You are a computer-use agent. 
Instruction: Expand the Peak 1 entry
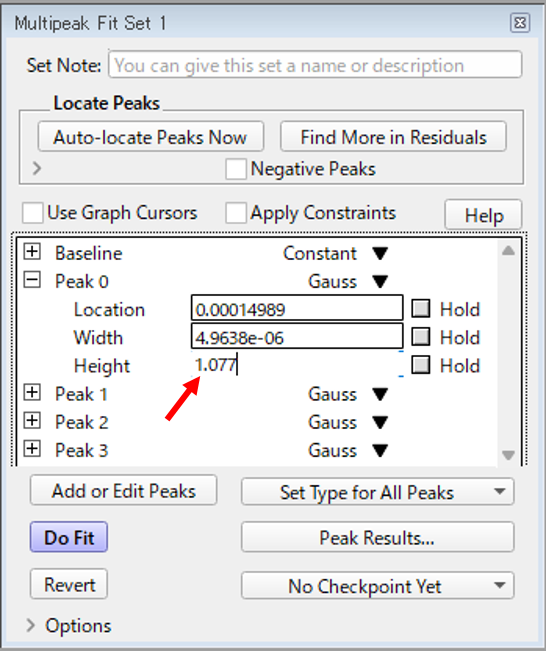click(32, 392)
